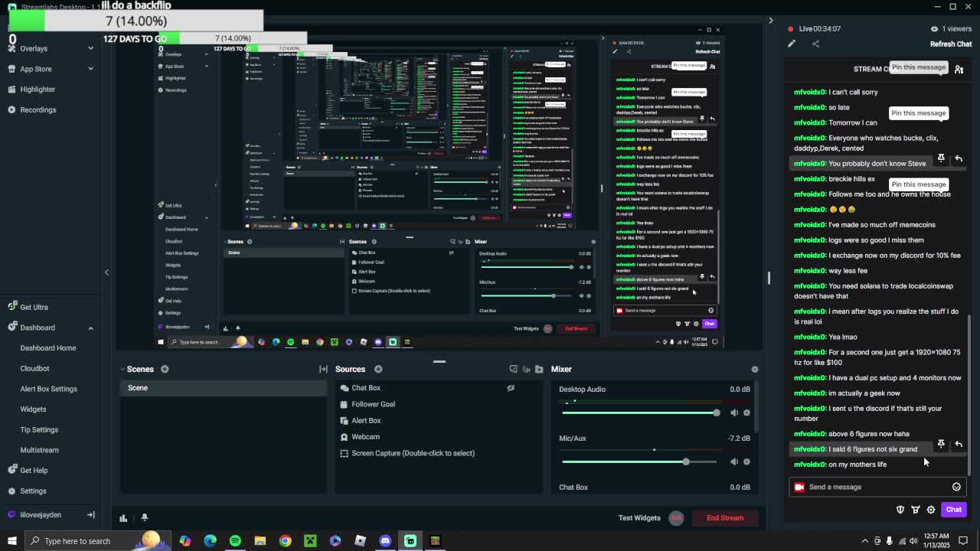
Task: Mute Mic/Aux channel
Action: 733,461
